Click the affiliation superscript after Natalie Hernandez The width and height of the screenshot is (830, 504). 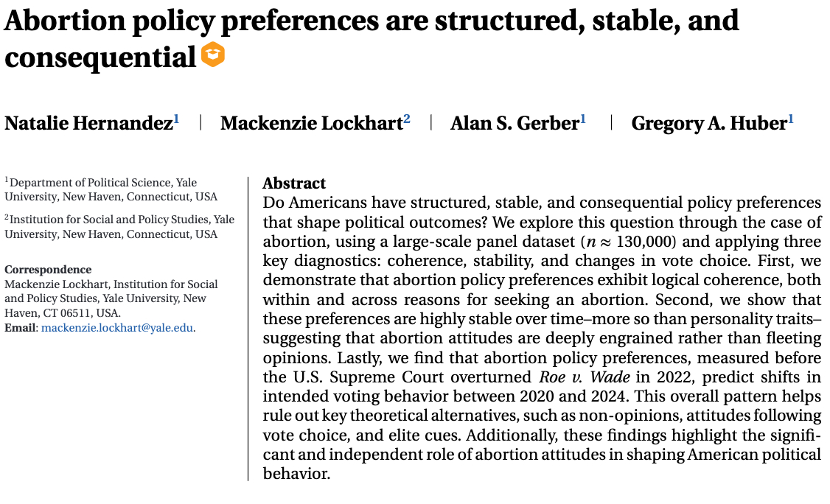pos(176,119)
